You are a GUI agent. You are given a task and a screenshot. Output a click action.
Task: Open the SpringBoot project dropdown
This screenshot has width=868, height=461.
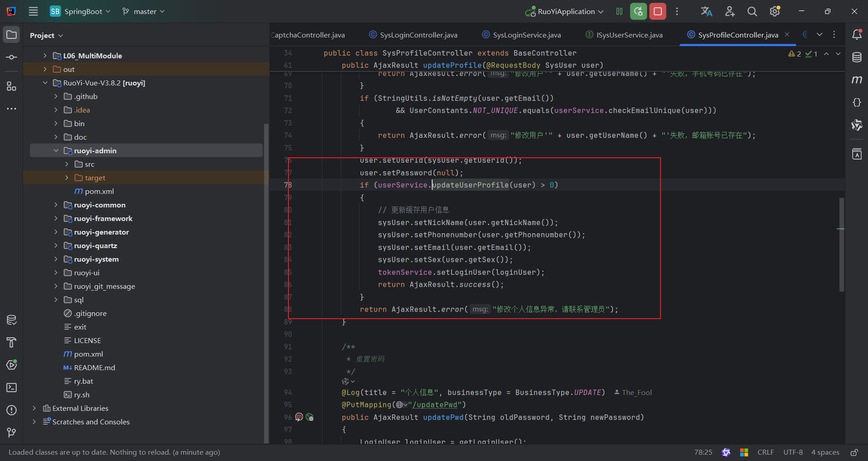80,11
